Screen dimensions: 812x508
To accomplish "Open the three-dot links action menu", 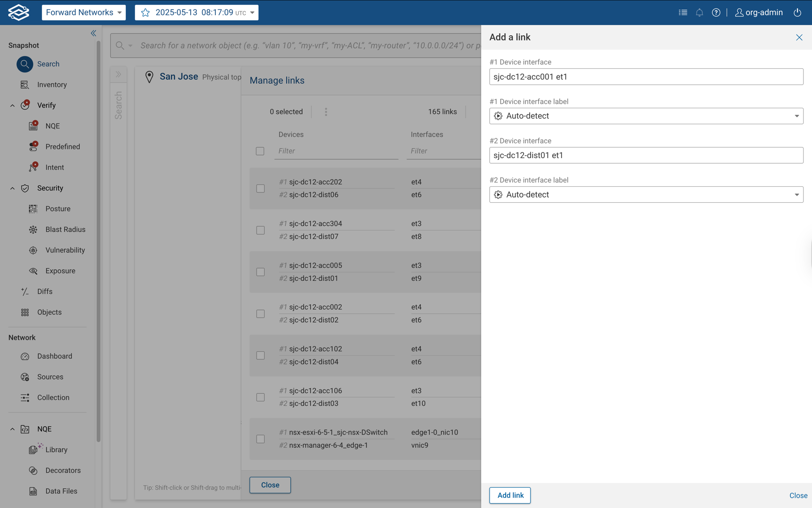I will (326, 112).
